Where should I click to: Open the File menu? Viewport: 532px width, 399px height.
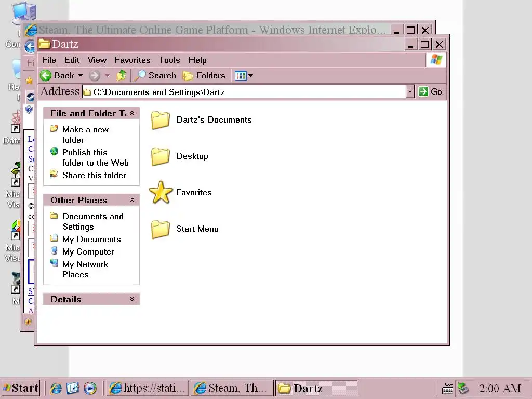point(49,60)
